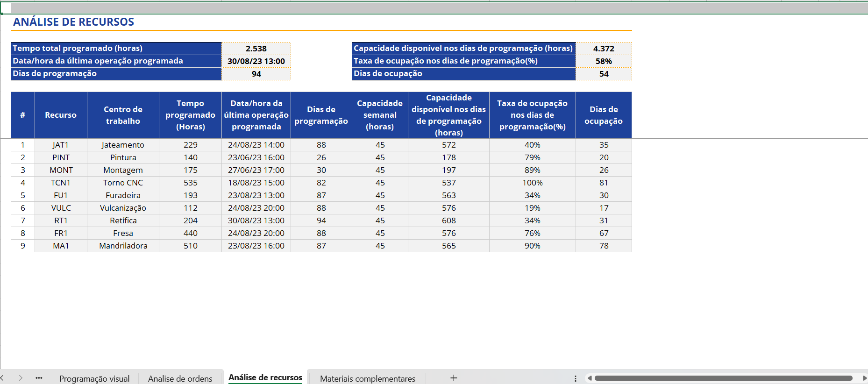The image size is (868, 384).
Task: Click the previous sheet arrow
Action: pyautogui.click(x=3, y=378)
